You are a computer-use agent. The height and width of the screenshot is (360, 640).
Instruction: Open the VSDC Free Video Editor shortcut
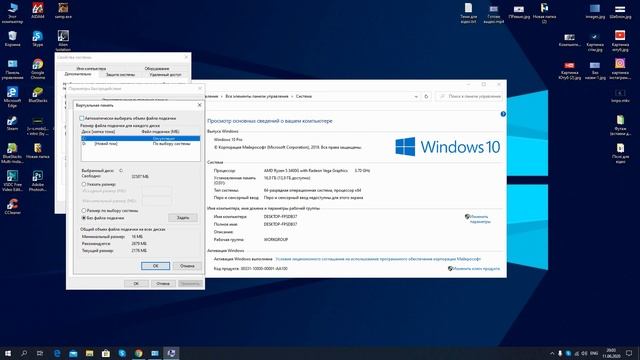click(12, 181)
